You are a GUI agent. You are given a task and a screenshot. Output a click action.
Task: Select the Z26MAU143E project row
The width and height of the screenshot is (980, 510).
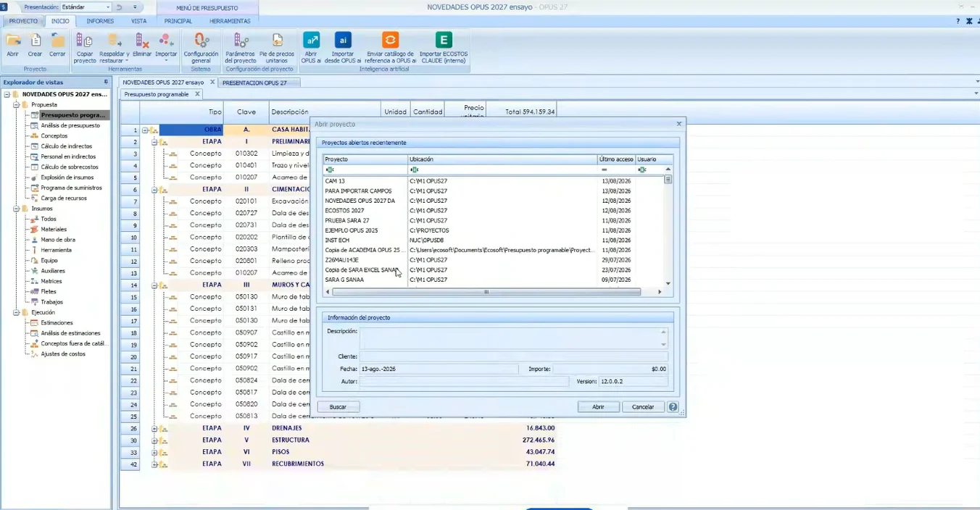pyautogui.click(x=494, y=260)
